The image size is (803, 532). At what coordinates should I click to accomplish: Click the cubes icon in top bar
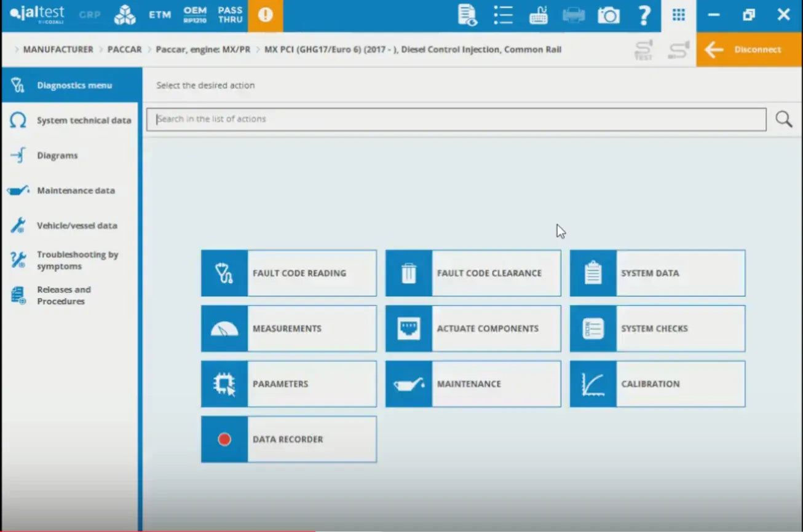[x=125, y=15]
